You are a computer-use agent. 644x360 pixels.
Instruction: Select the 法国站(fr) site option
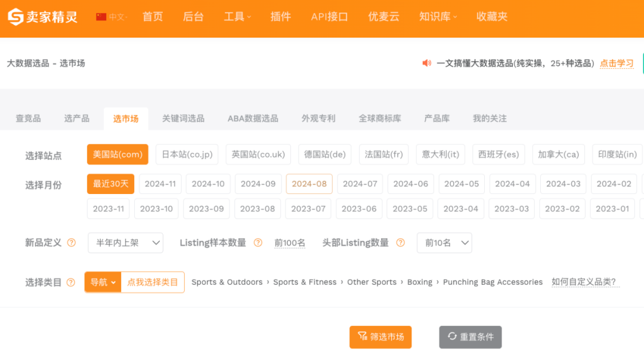[383, 154]
